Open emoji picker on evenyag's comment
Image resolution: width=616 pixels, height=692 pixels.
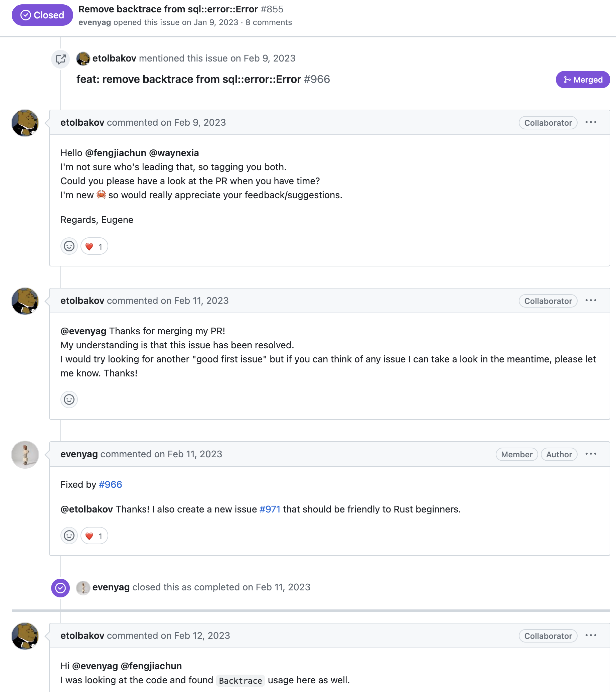(69, 536)
